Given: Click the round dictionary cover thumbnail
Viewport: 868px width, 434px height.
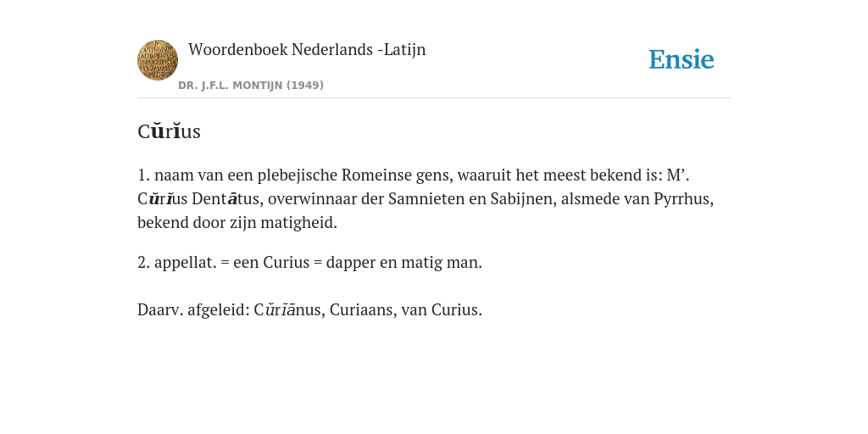Looking at the screenshot, I should tap(158, 60).
